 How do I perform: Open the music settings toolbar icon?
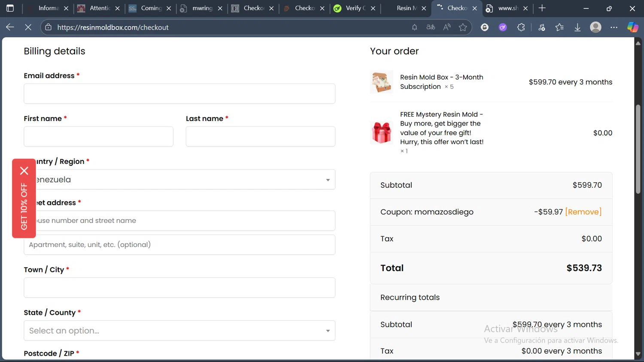click(541, 27)
